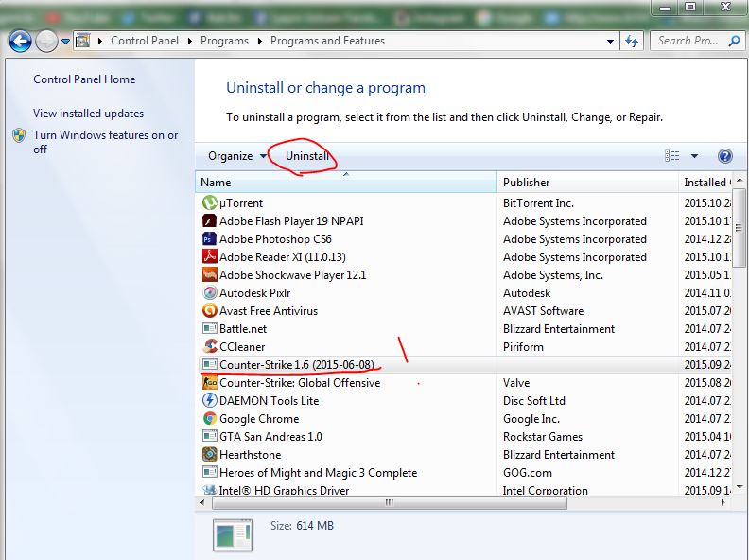Image resolution: width=749 pixels, height=560 pixels.
Task: Select the Avast Free Antivirus icon
Action: click(209, 310)
